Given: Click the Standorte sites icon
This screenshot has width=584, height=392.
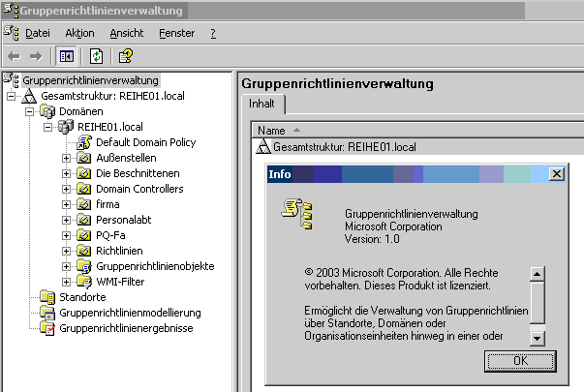Looking at the screenshot, I should coord(47,297).
